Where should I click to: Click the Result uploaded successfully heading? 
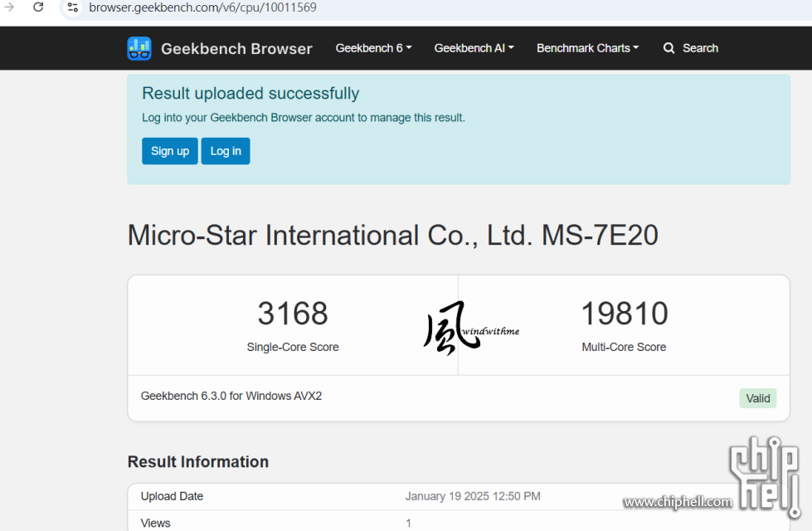(250, 93)
